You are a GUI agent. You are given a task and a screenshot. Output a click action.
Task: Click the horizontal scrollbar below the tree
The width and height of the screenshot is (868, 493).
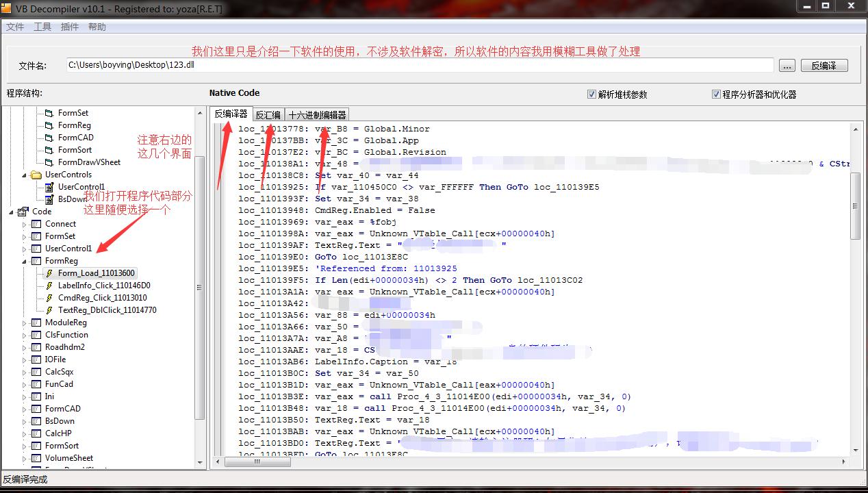tap(257, 462)
